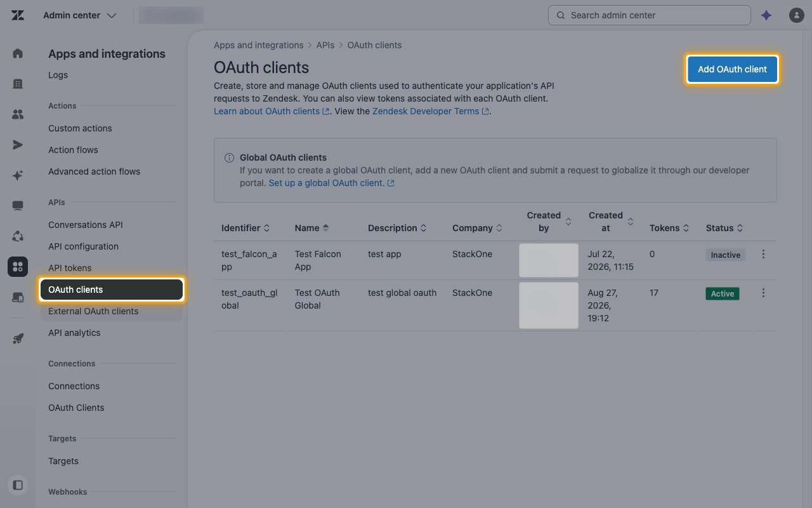Screen dimensions: 812x508
Task: Sort table by Name column
Action: (x=312, y=228)
